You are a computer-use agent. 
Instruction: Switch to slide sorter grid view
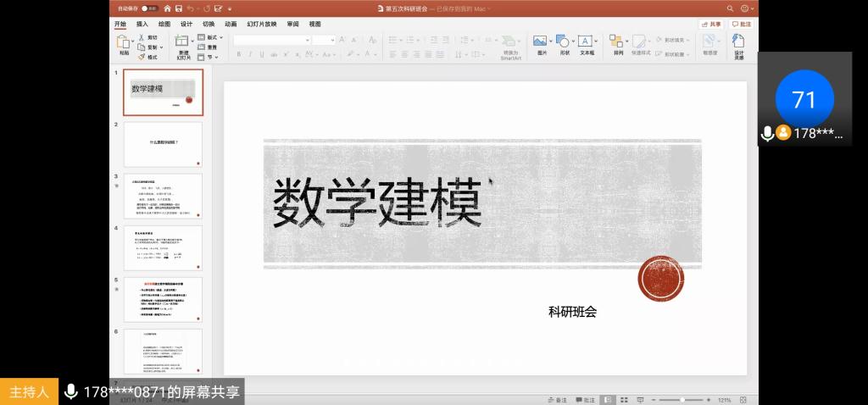pyautogui.click(x=623, y=399)
